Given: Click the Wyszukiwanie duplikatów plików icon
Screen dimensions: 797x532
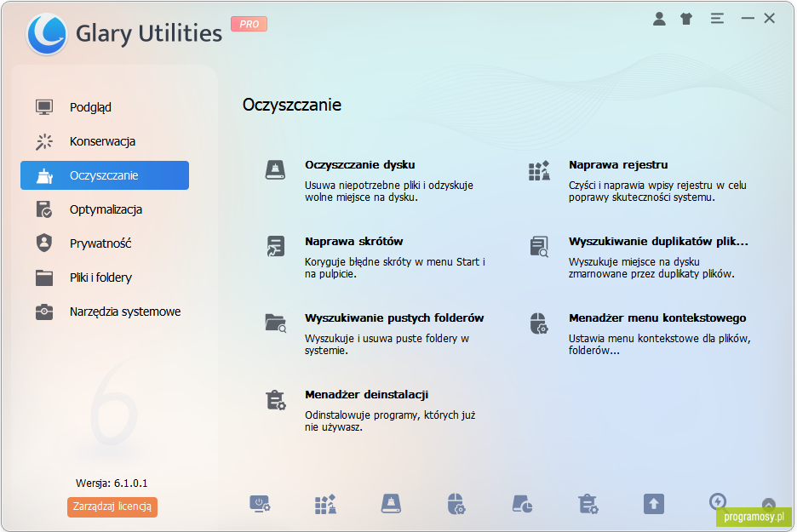Looking at the screenshot, I should [539, 247].
